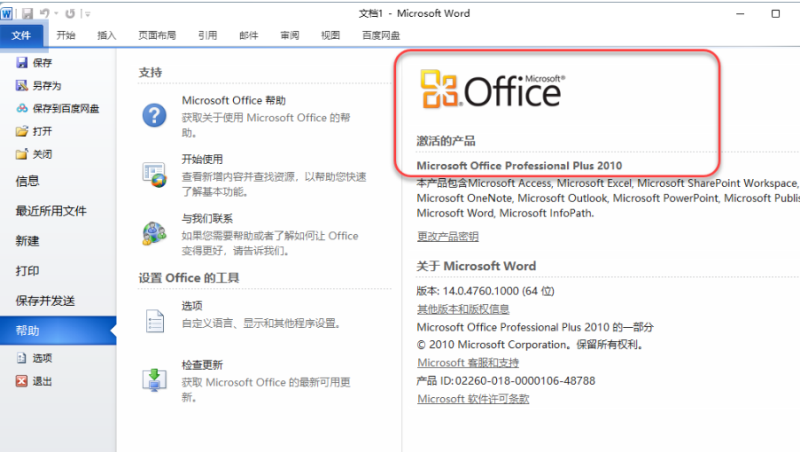
Task: Switch to the 开始 ribbon tab
Action: (66, 35)
